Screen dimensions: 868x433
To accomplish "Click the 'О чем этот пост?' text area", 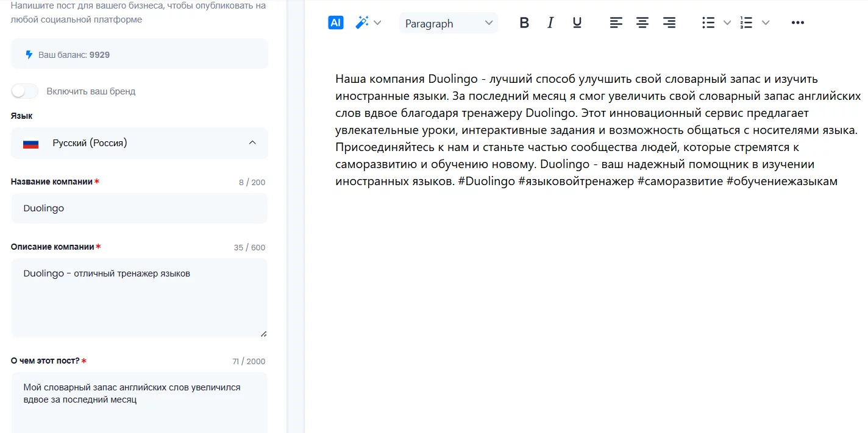I will tap(140, 402).
